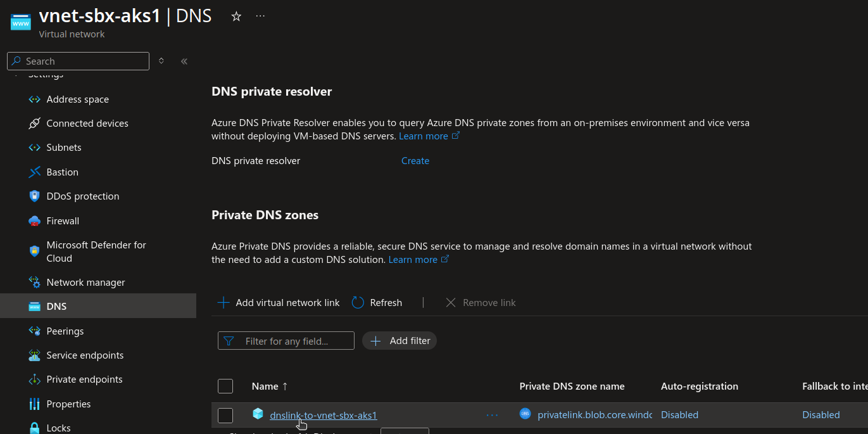868x434 pixels.
Task: Go to Peerings
Action: (65, 331)
